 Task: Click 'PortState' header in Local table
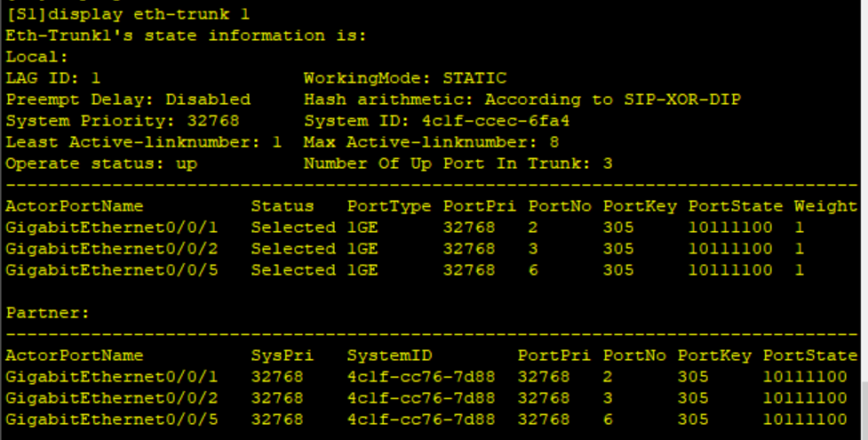click(736, 206)
